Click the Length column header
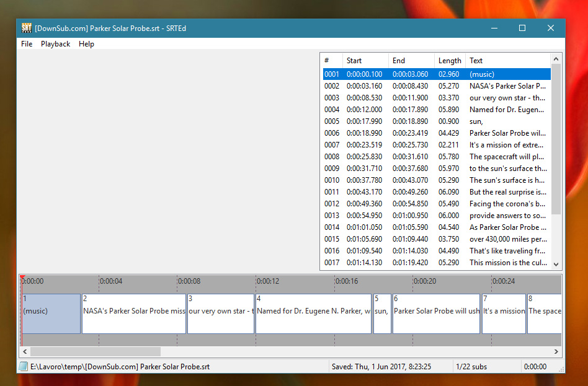 [450, 61]
